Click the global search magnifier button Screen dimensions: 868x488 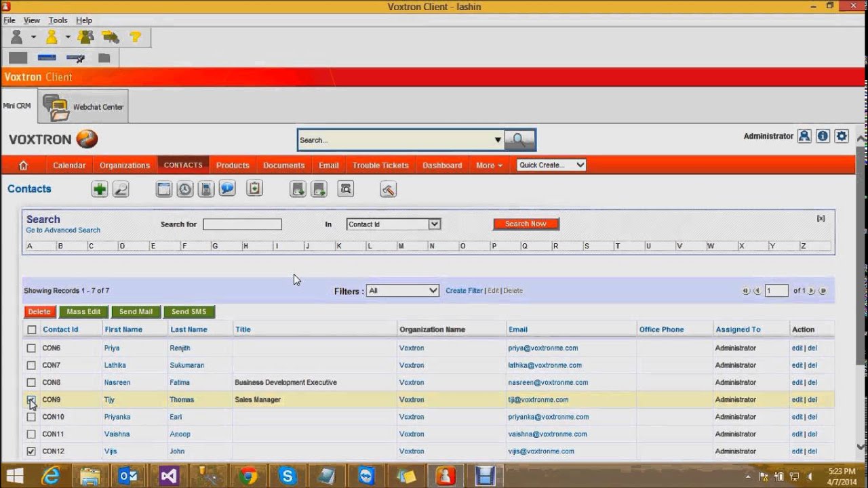point(519,140)
